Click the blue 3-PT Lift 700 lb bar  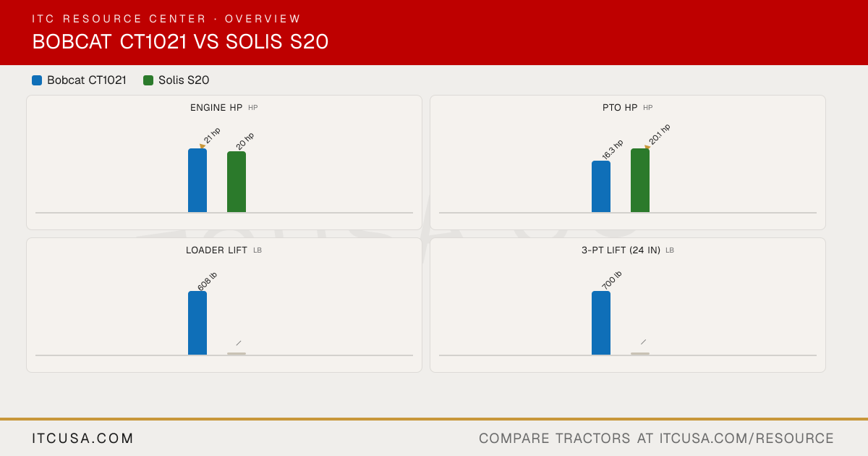tap(601, 323)
